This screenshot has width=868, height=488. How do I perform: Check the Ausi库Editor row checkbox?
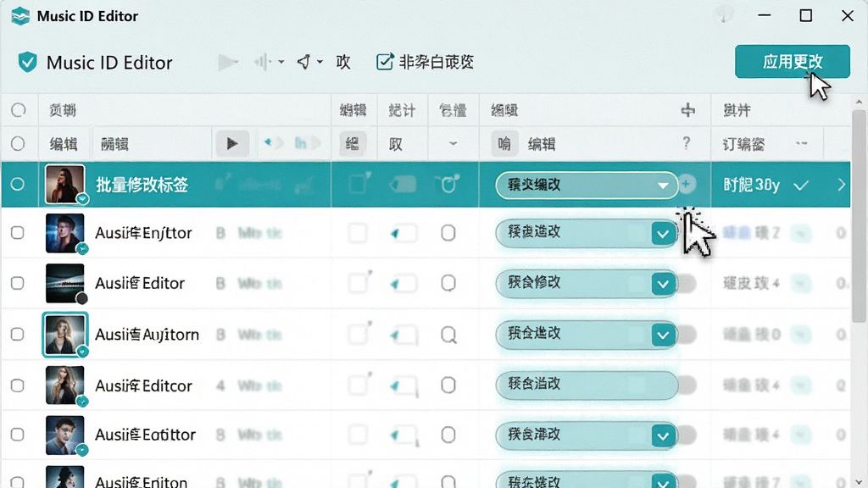[18, 283]
